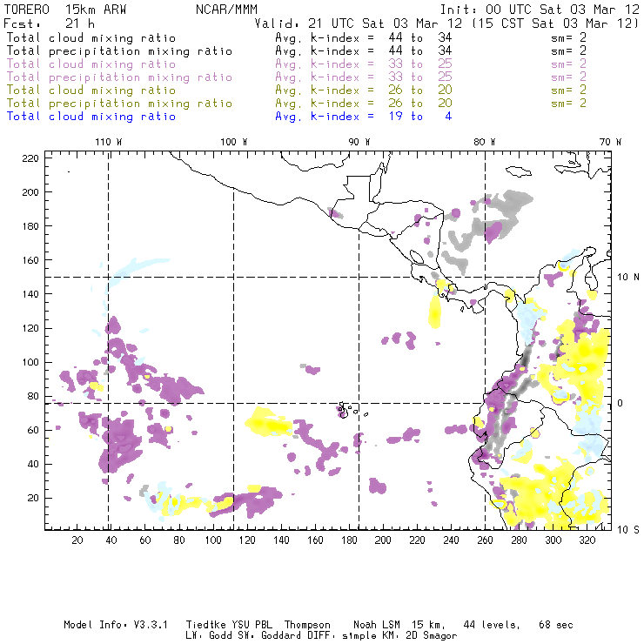Select the blue "Total cloud mixing ratio" legend line
The width and height of the screenshot is (644, 644).
pos(91,117)
